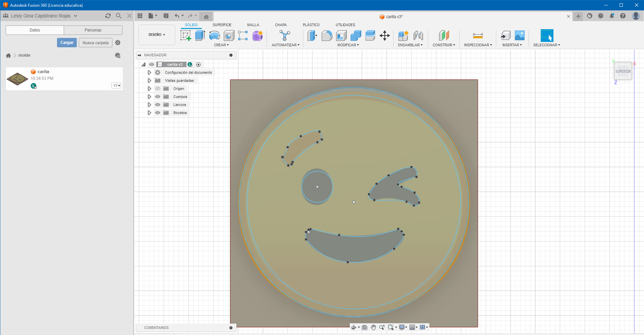The width and height of the screenshot is (644, 335).
Task: Open the Automate tool icon
Action: pyautogui.click(x=285, y=36)
